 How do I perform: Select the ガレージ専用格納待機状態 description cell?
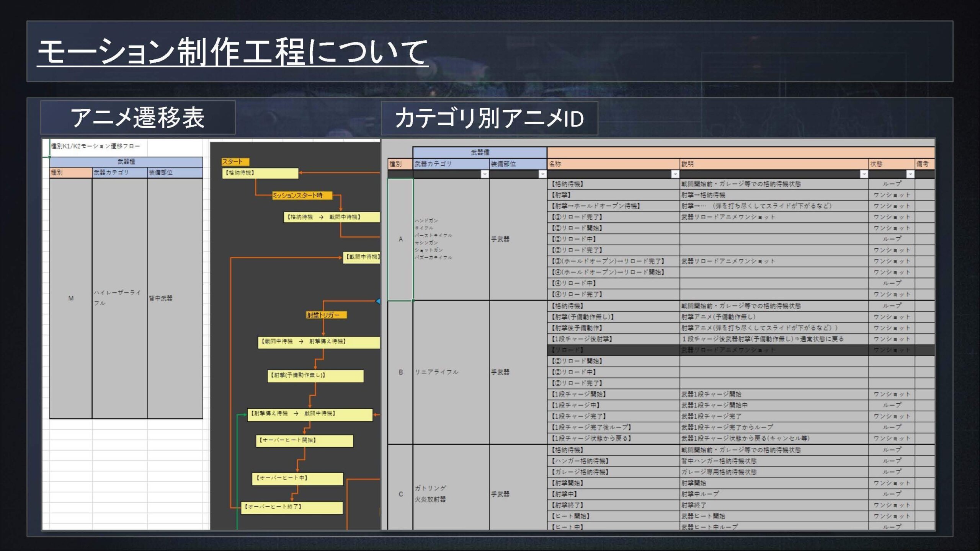click(774, 473)
